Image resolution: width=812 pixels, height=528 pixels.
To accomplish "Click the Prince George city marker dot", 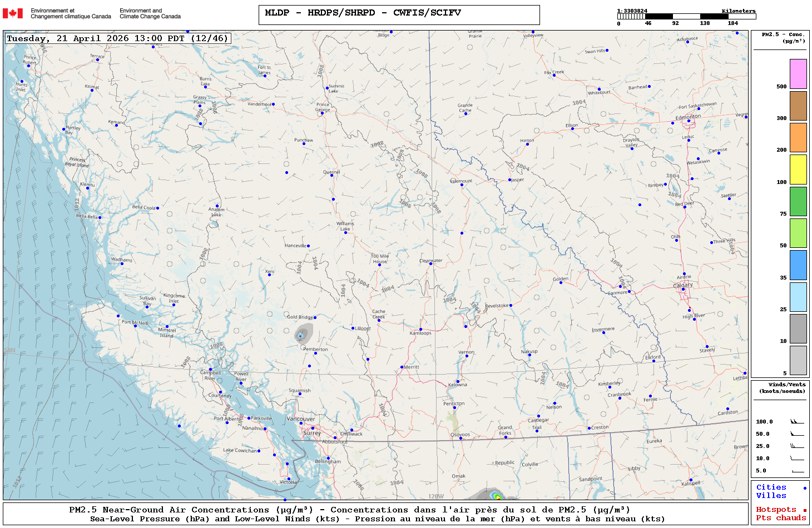I will (x=322, y=112).
